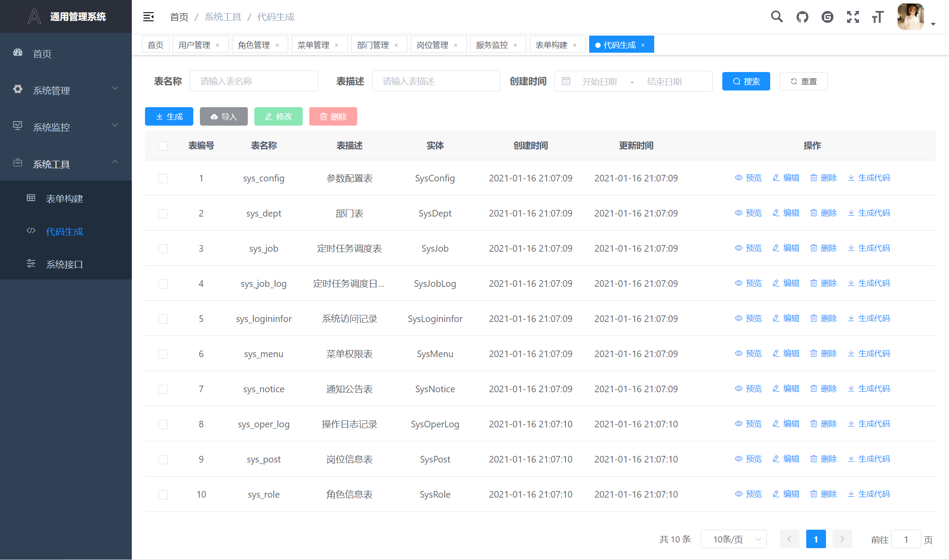Expand the 系统管理 sidebar menu
Image resolution: width=949 pixels, height=560 pixels.
coord(66,90)
